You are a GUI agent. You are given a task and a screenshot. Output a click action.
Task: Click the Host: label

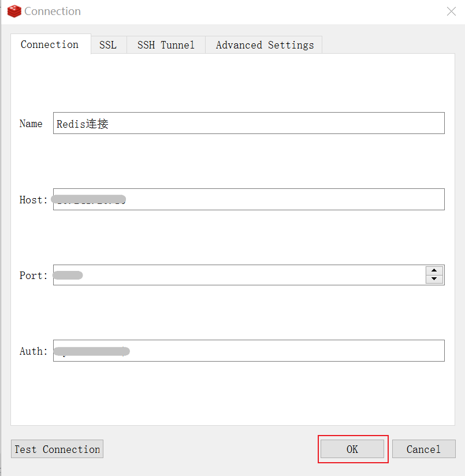click(x=34, y=200)
